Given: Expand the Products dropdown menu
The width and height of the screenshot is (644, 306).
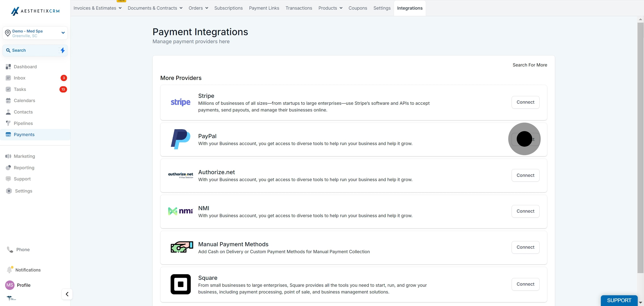Looking at the screenshot, I should [330, 8].
